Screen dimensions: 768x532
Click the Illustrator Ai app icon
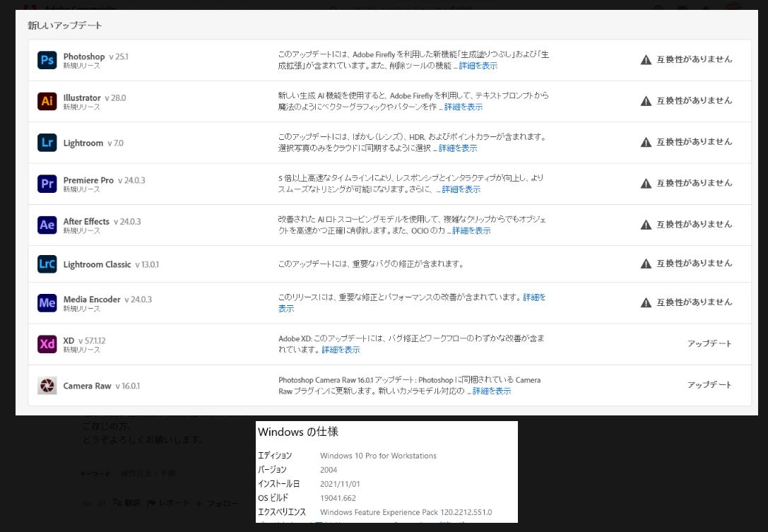coord(47,102)
